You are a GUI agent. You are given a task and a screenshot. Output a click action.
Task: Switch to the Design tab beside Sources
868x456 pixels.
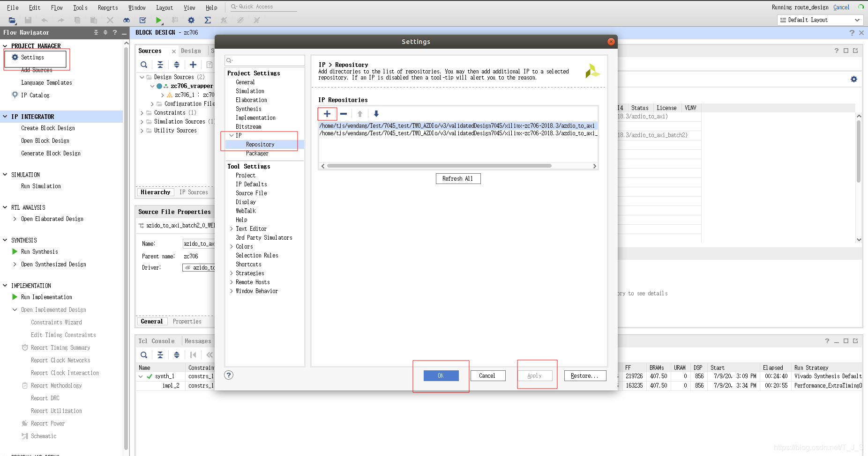point(191,51)
